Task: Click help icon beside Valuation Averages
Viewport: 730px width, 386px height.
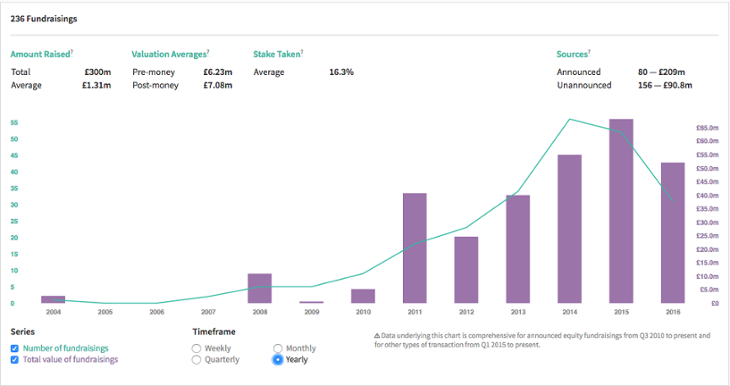Action: pyautogui.click(x=208, y=51)
